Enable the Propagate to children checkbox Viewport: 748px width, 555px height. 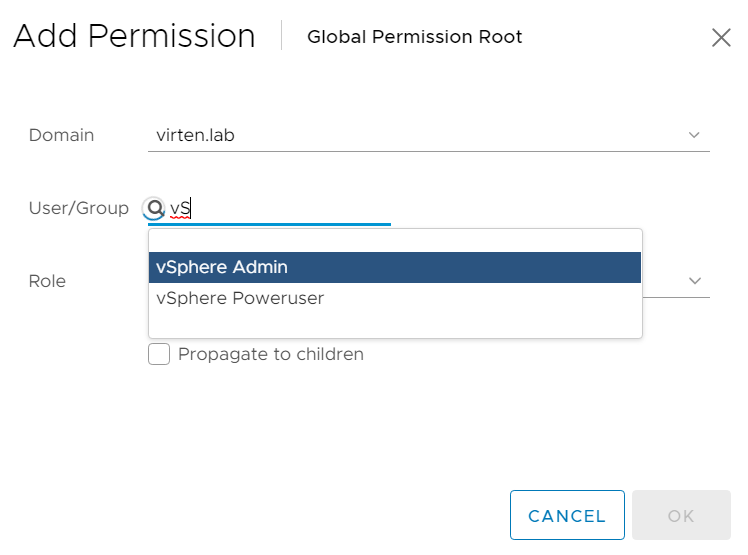(x=159, y=354)
